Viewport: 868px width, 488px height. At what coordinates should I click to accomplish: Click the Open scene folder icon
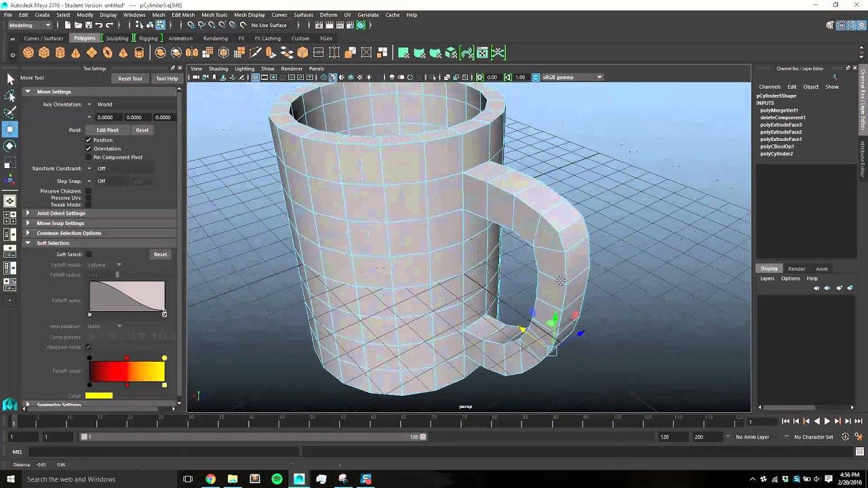click(78, 25)
